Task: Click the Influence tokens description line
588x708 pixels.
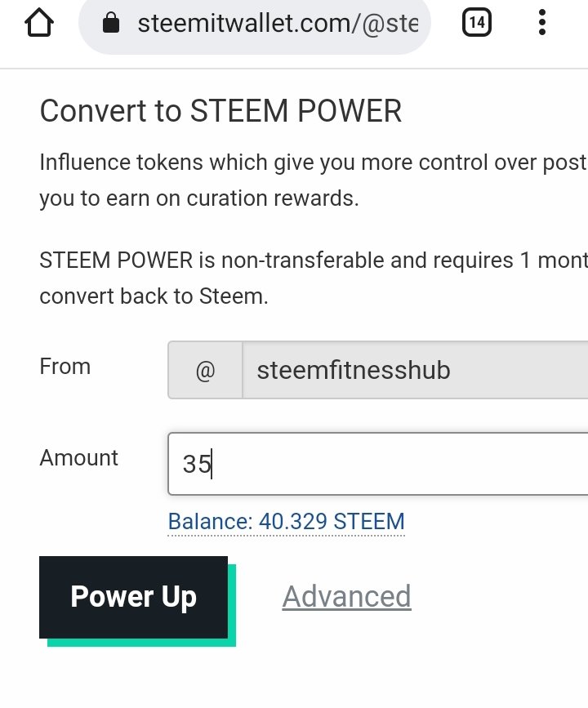Action: (313, 163)
